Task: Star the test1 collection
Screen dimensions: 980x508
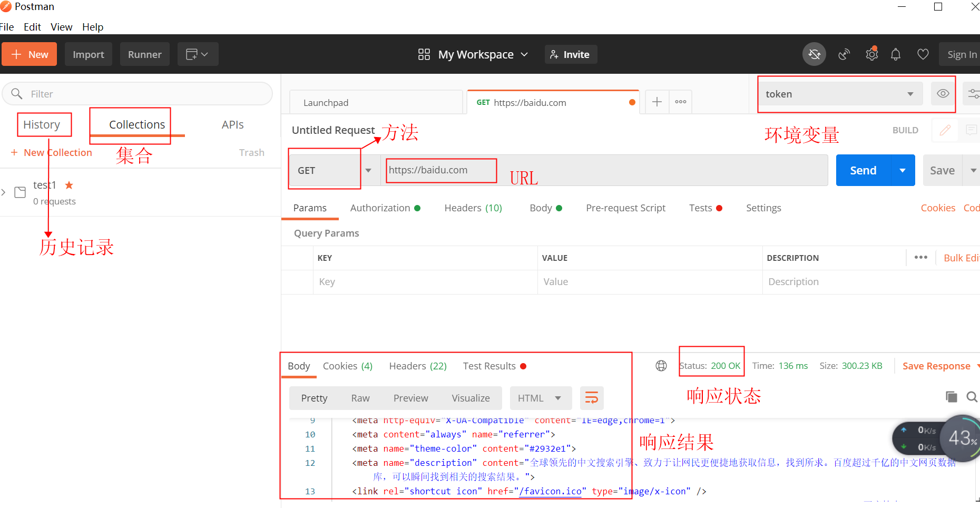Action: point(68,185)
